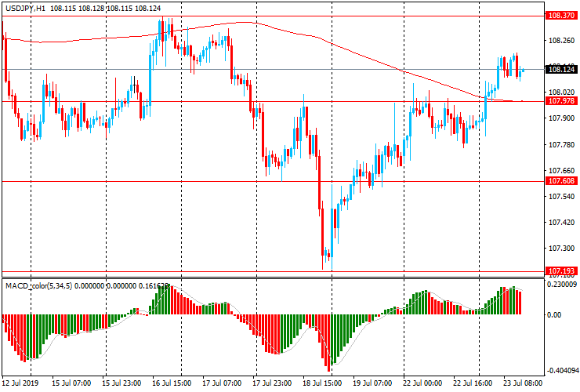The width and height of the screenshot is (580, 392).
Task: Click the 17 Jul 23:00 time label
Action: pos(272,383)
